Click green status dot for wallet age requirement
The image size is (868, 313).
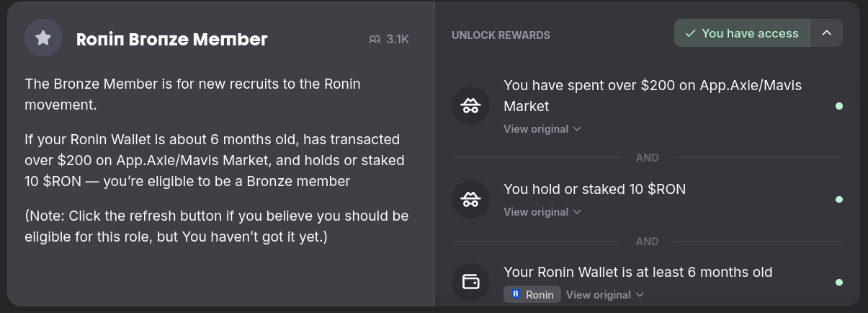click(839, 282)
